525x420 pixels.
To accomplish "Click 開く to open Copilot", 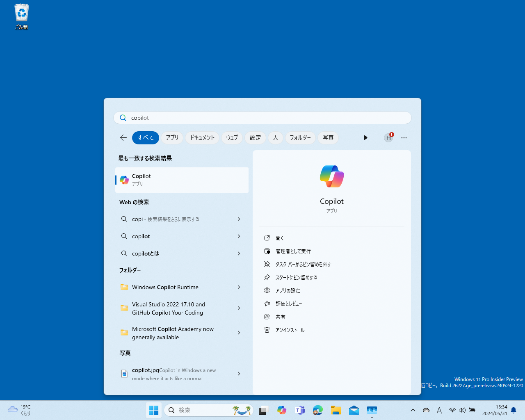I will tap(332, 238).
